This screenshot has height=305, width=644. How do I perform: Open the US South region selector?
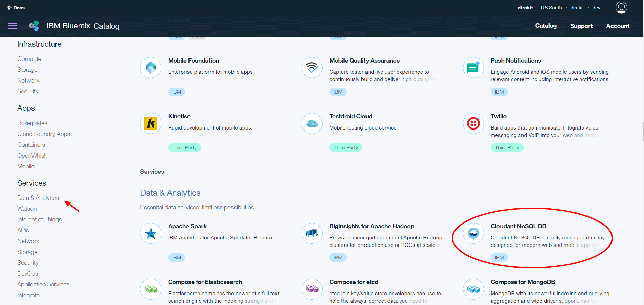click(x=551, y=8)
